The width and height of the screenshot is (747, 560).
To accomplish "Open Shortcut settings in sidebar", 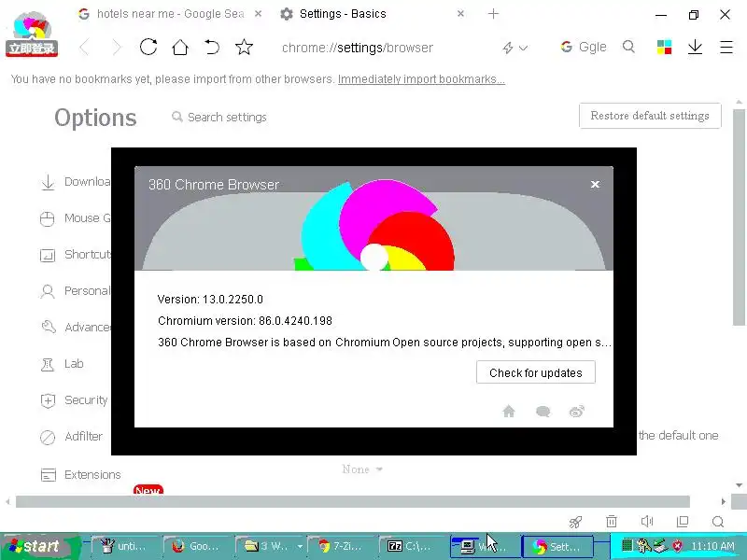I will [x=76, y=255].
